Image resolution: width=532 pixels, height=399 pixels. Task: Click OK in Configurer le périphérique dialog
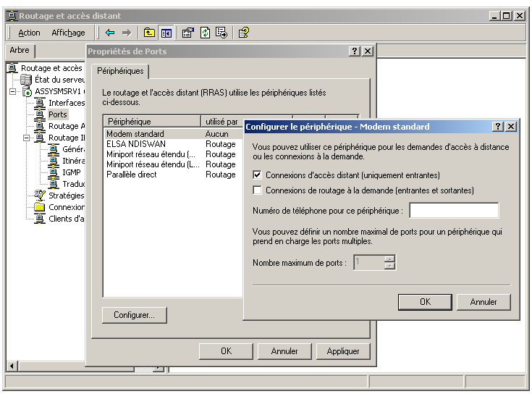425,302
